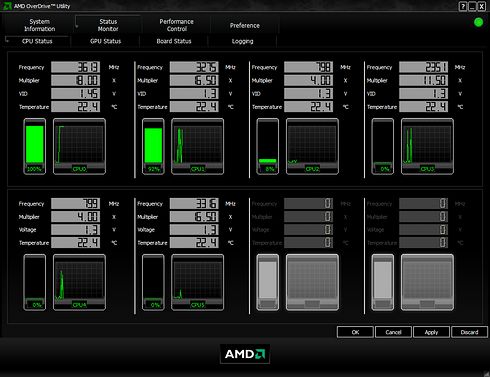Click the CPU4 frequency value 799

click(75, 204)
